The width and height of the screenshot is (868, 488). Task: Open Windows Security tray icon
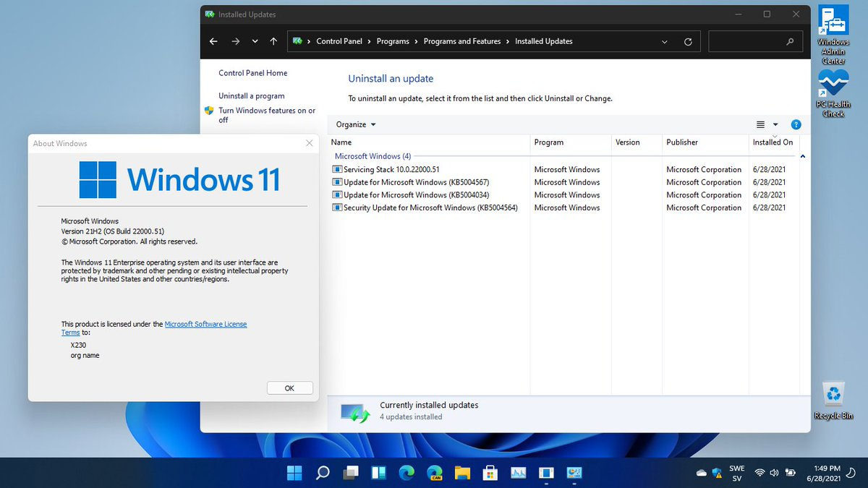tap(717, 473)
